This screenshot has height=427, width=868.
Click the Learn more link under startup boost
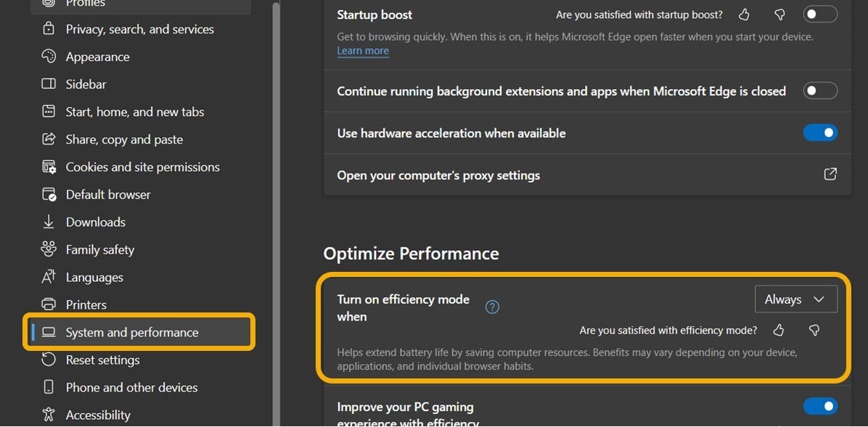click(x=362, y=50)
